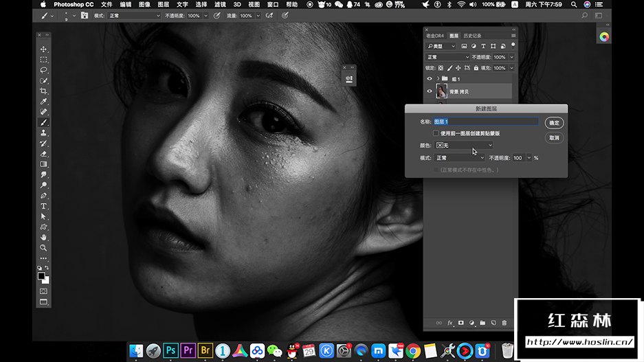Choose the Crop tool
The height and width of the screenshot is (362, 644).
(x=43, y=91)
